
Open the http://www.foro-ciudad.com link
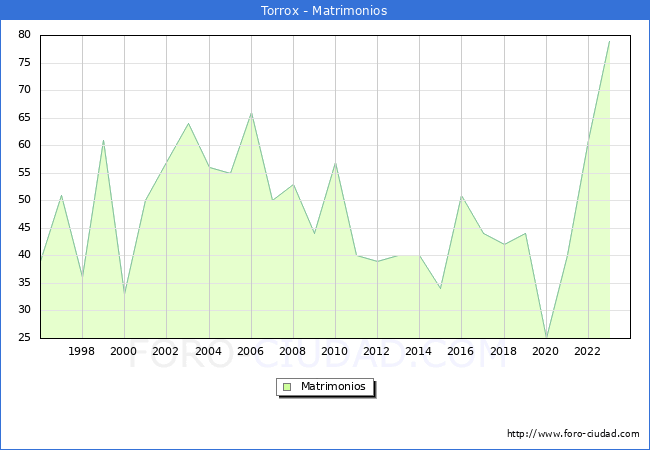[x=573, y=434]
